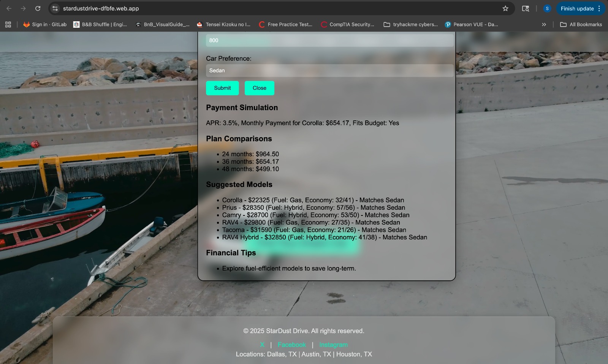The height and width of the screenshot is (364, 608).
Task: Select the 'Plan Comparisons' heading
Action: pyautogui.click(x=239, y=139)
